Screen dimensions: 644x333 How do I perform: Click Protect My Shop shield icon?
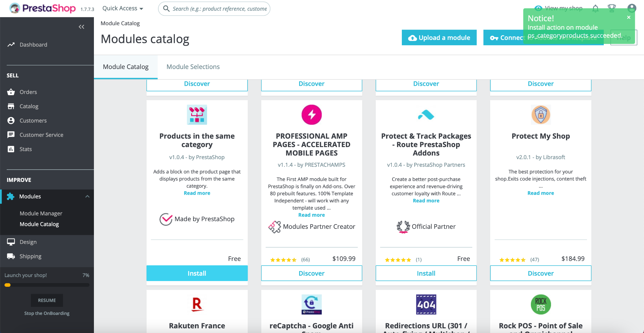[540, 115]
